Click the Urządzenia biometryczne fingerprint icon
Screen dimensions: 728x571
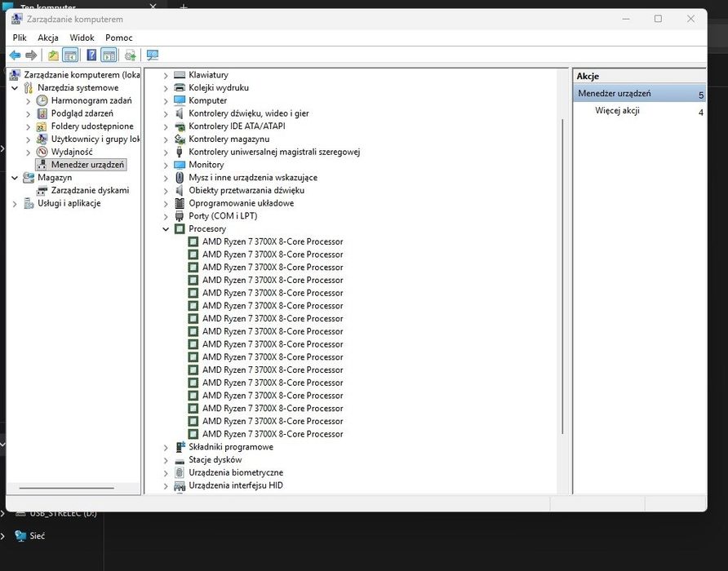(180, 472)
